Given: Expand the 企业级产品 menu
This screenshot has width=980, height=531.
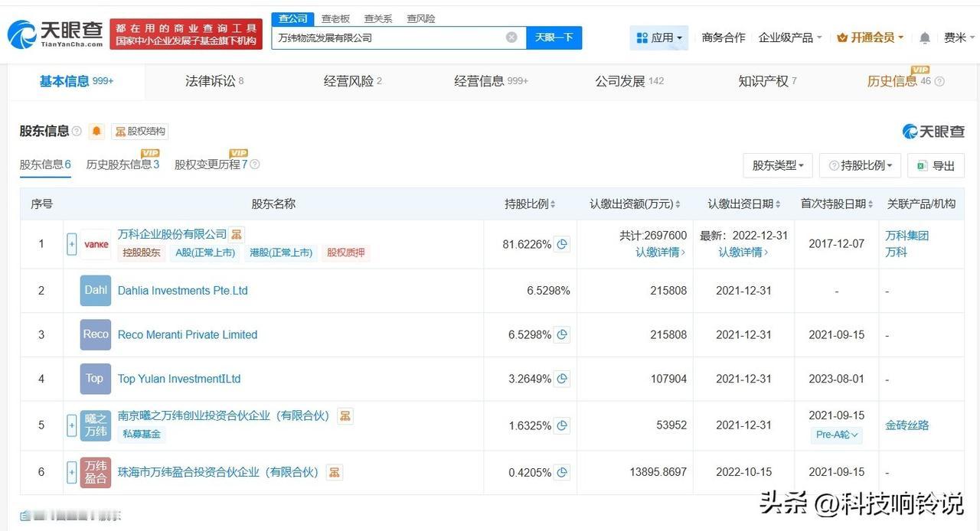Looking at the screenshot, I should point(790,37).
